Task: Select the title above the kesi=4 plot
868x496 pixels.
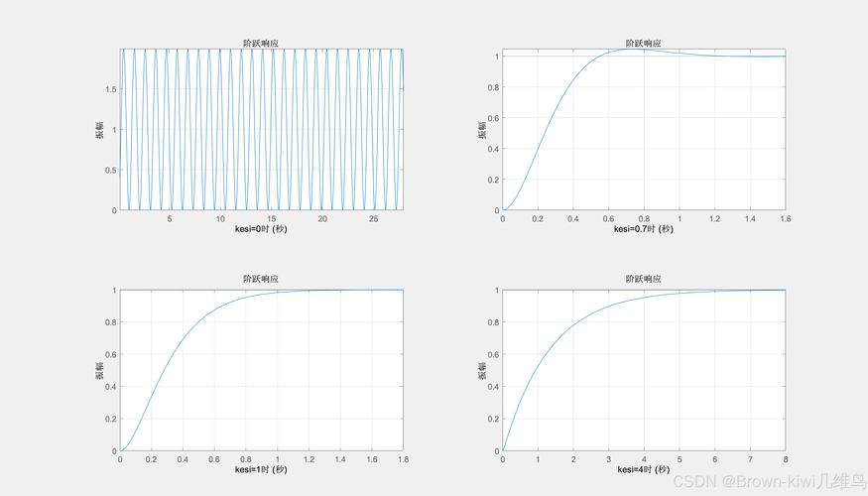Action: pos(644,280)
